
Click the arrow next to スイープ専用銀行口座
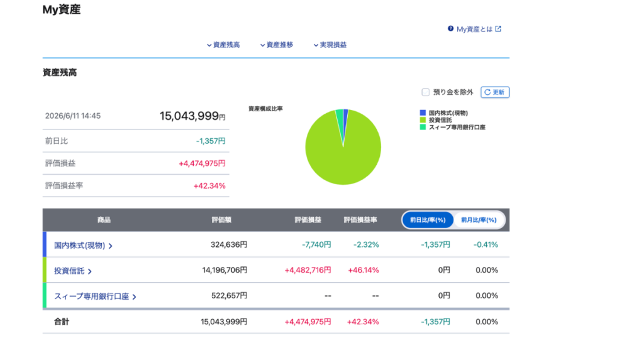click(x=134, y=297)
